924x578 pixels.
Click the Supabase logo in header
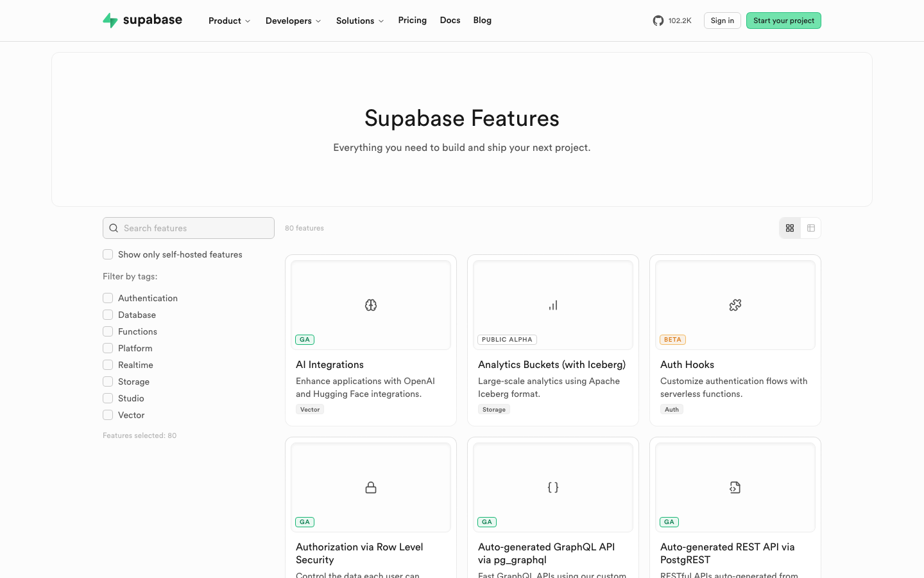142,21
